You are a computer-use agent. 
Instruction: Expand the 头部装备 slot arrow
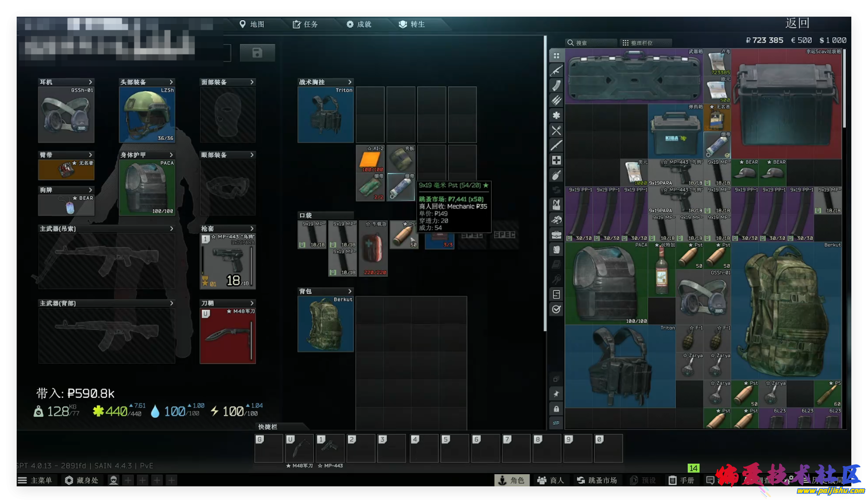point(171,82)
